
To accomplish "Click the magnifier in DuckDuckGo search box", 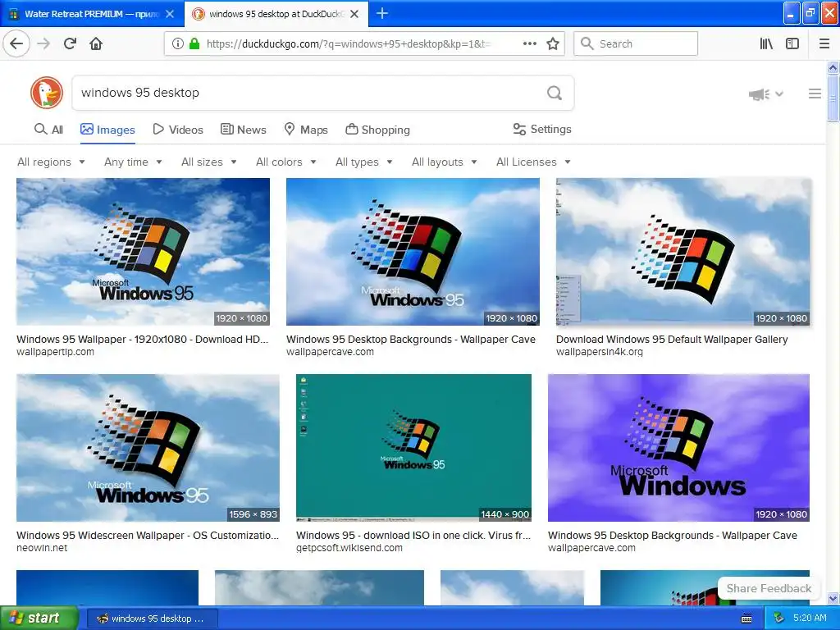I will (555, 93).
